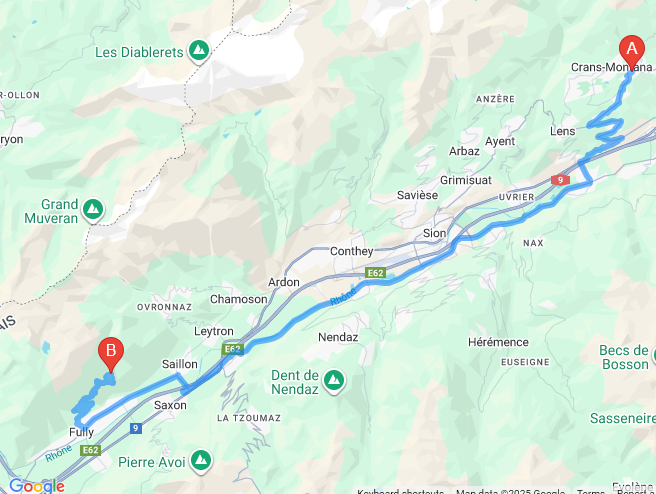Open the Google logo link
Image resolution: width=656 pixels, height=494 pixels.
(x=37, y=486)
